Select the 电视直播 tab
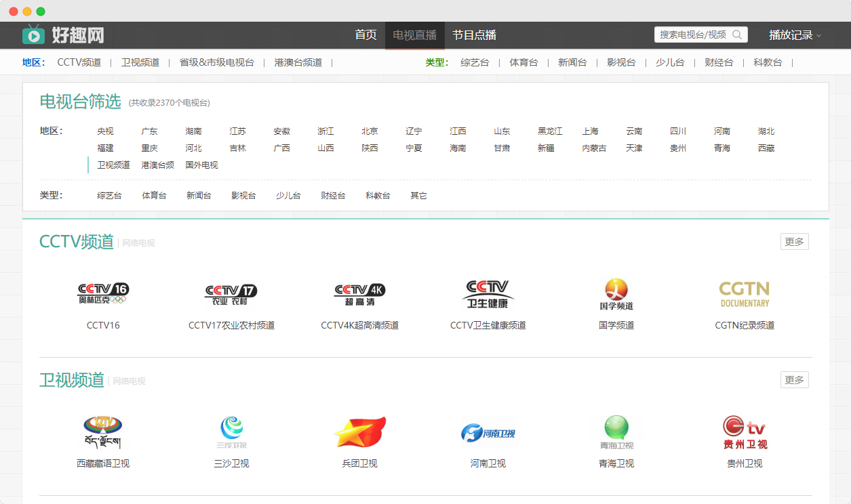 415,35
